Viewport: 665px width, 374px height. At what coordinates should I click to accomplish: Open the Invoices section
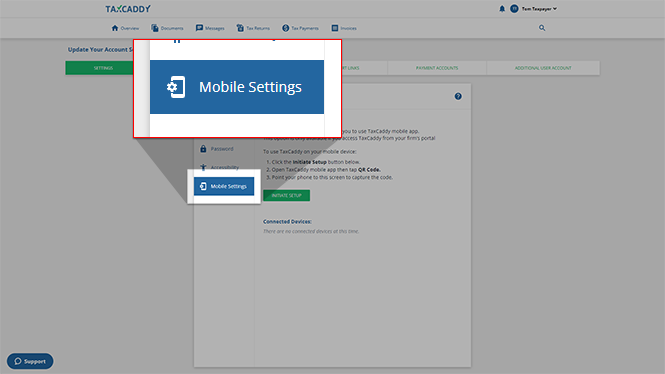[x=344, y=28]
